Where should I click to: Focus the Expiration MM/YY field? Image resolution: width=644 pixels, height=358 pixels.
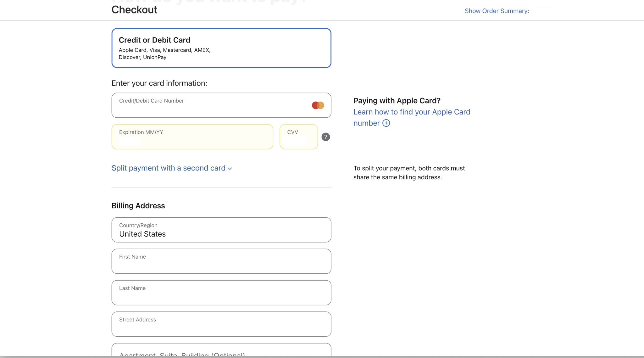point(192,137)
